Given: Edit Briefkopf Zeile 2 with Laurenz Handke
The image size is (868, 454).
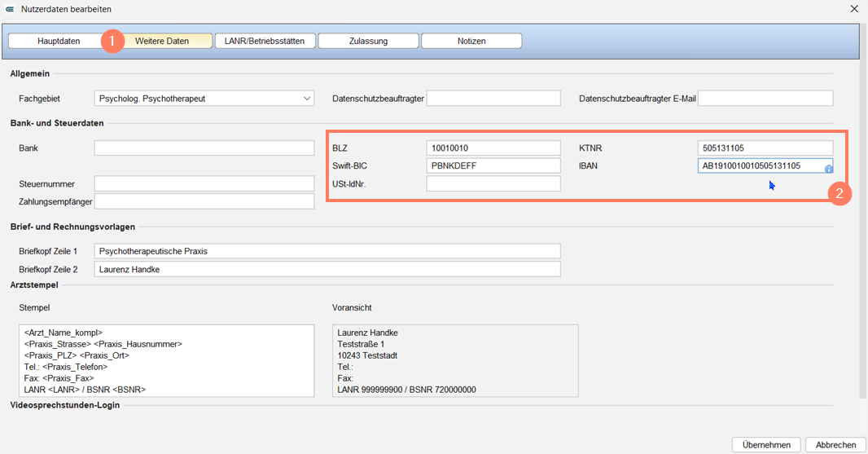Looking at the screenshot, I should 327,270.
